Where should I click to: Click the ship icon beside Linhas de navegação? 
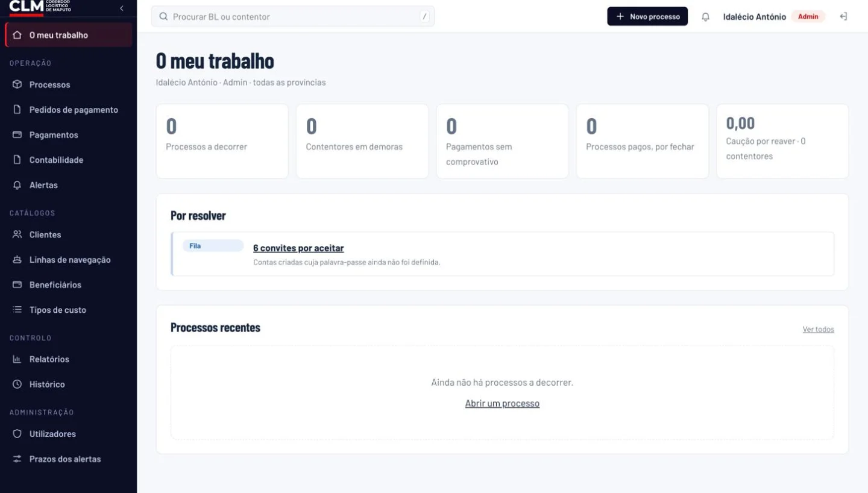tap(17, 260)
